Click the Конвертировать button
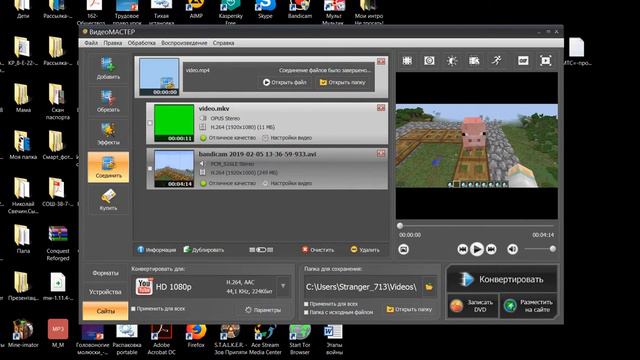Image resolution: width=640 pixels, height=360 pixels. [502, 280]
